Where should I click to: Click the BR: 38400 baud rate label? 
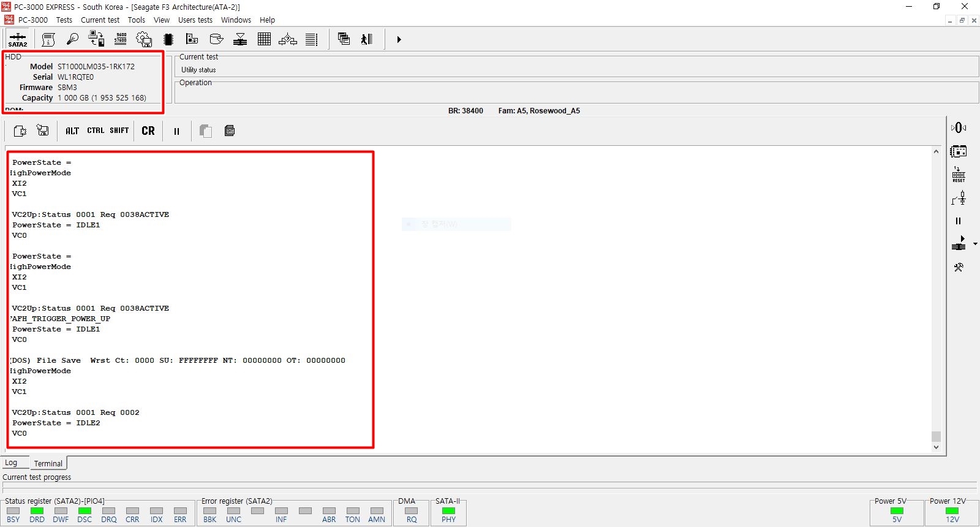466,111
